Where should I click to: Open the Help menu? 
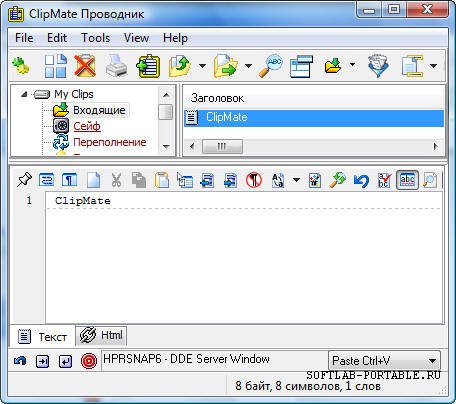175,38
